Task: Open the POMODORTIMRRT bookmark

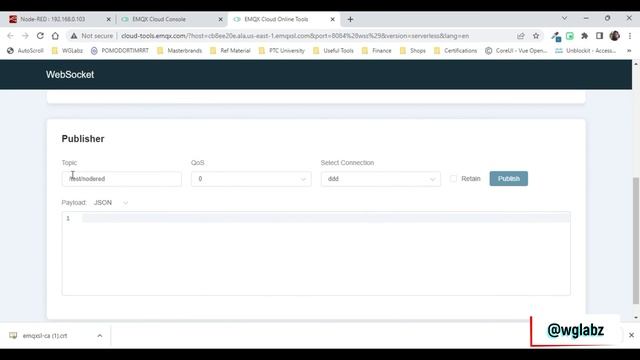Action: [x=120, y=51]
